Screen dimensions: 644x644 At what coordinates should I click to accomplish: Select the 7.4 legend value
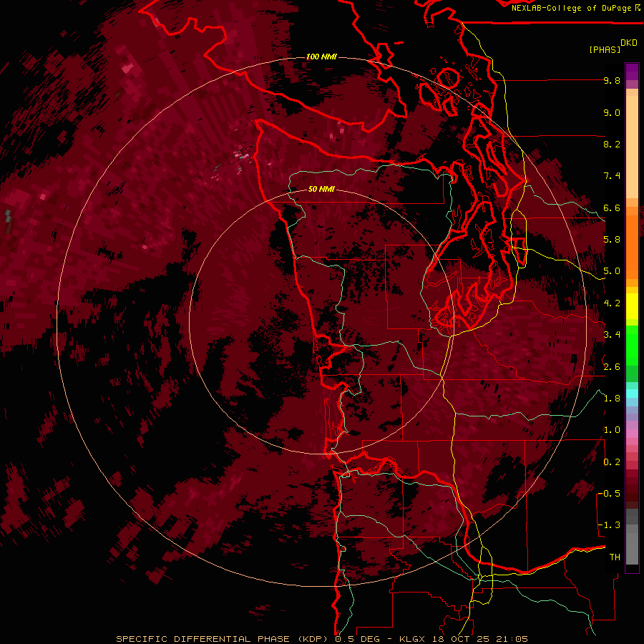click(x=612, y=176)
